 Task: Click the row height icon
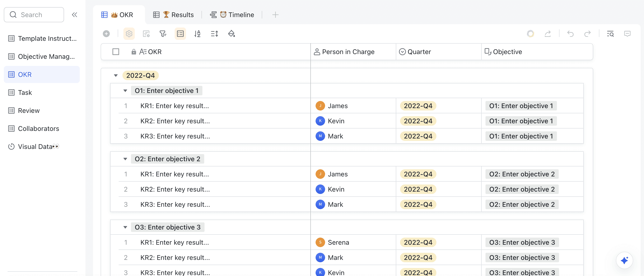[x=214, y=33]
